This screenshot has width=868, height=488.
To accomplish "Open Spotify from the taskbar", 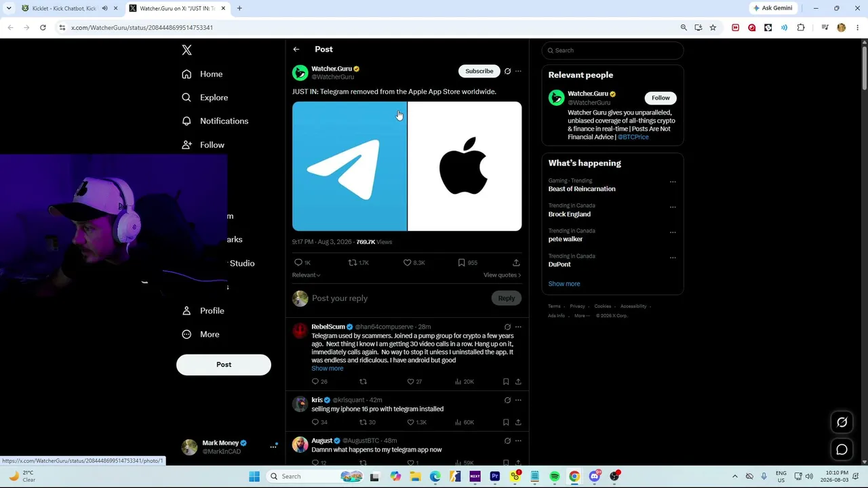I will [x=555, y=476].
